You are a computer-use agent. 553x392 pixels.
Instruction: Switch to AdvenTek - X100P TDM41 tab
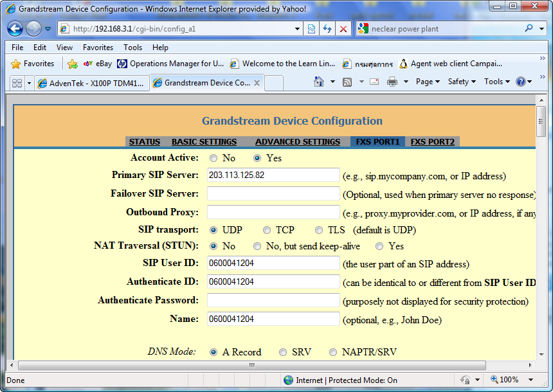(x=92, y=83)
